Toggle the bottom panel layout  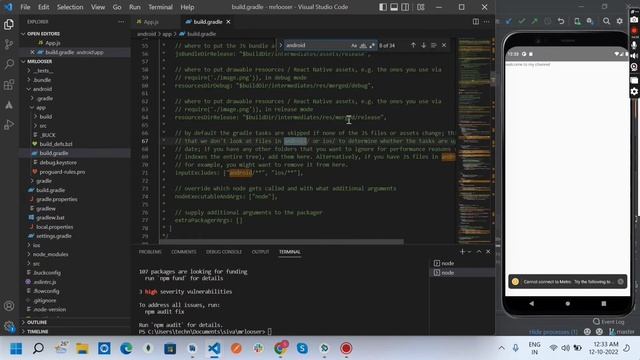(x=394, y=7)
